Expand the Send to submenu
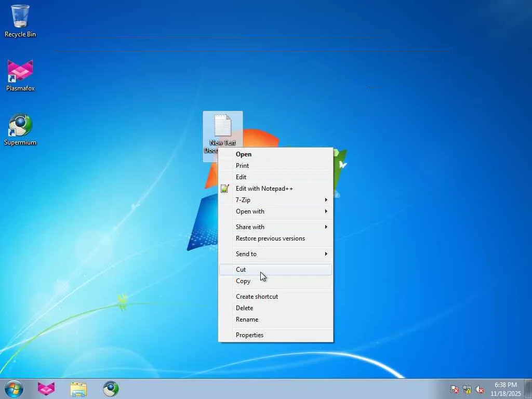Viewport: 532px width, 399px height. pos(276,254)
